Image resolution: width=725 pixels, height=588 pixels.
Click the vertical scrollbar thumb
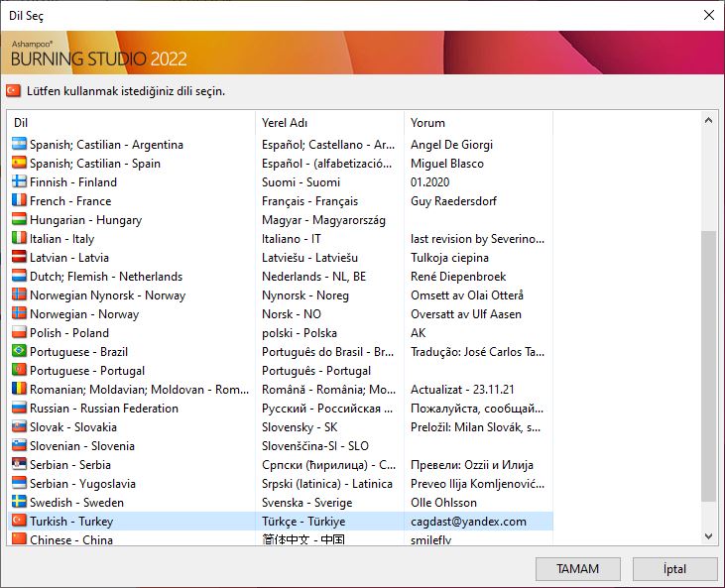point(708,366)
